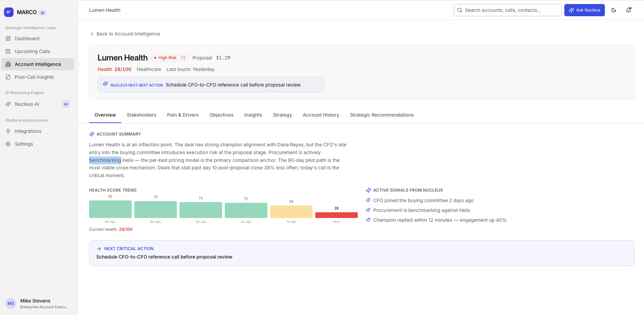644x315 pixels.
Task: Click the MARCO logo icon
Action: [9, 12]
